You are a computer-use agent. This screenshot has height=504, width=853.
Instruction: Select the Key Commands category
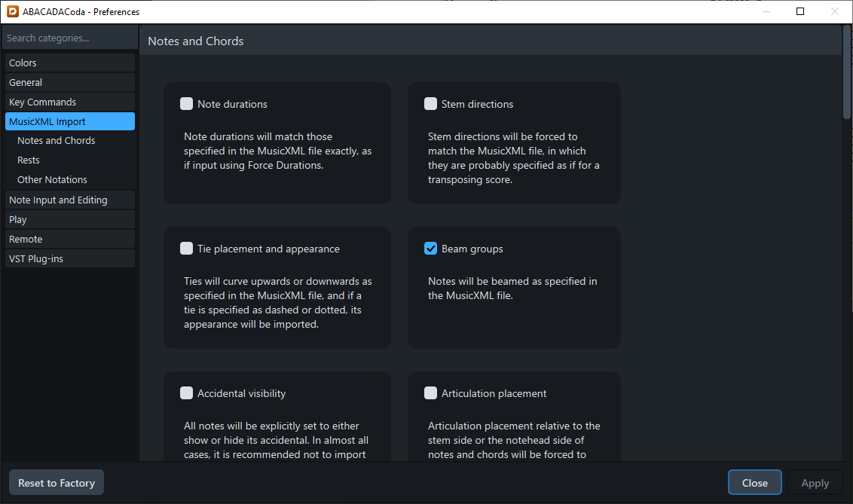pos(69,102)
